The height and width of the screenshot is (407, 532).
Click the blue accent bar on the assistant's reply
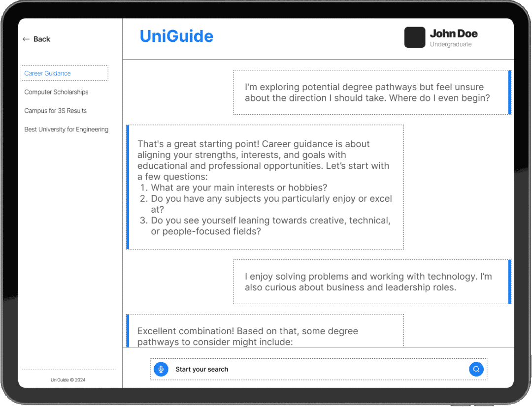point(128,187)
